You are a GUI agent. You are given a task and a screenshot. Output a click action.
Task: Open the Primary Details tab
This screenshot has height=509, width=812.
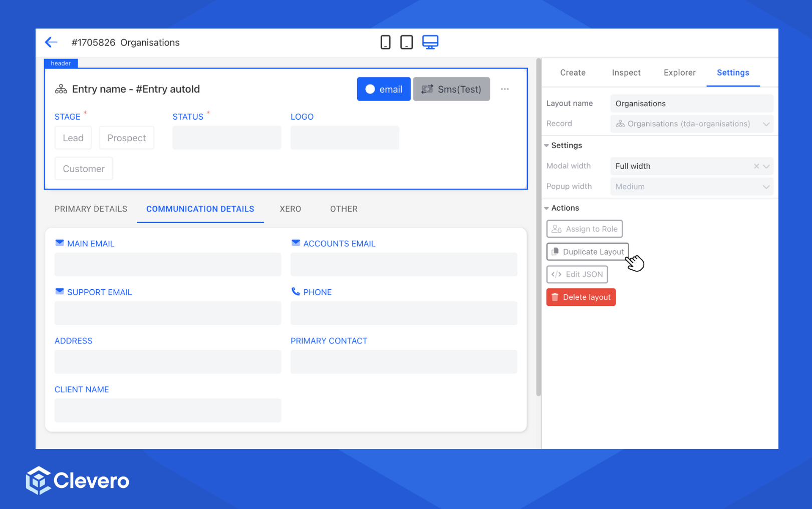91,209
